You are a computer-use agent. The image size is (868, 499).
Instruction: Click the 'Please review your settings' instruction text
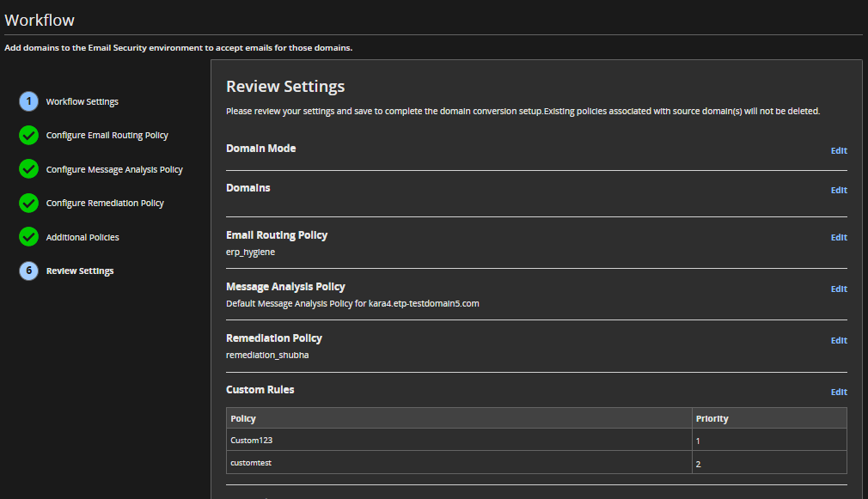(523, 111)
